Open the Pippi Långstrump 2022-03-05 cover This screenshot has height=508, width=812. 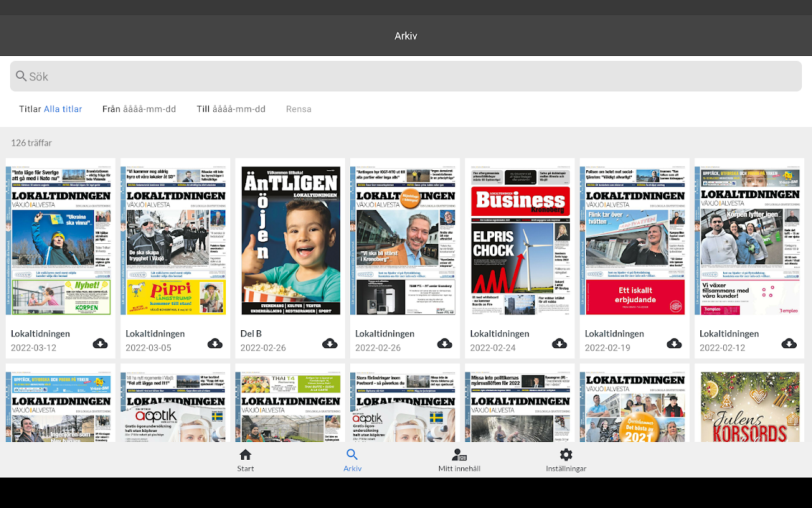coord(175,241)
